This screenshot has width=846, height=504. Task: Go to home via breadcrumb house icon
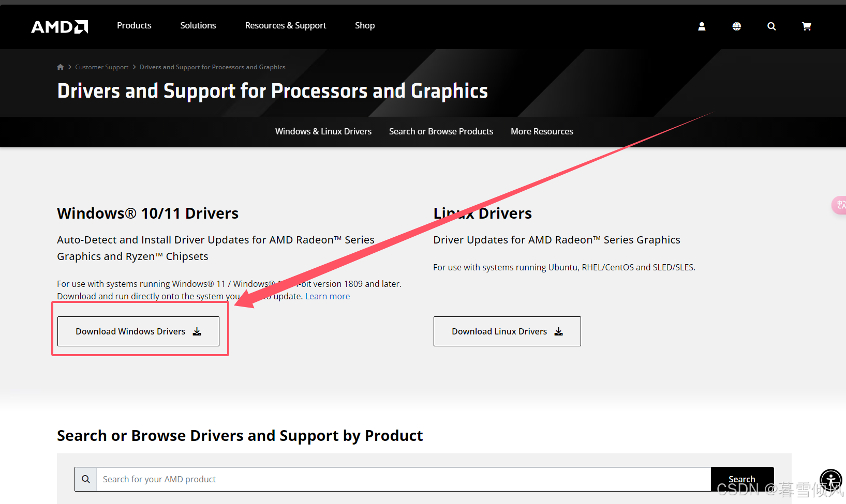click(x=61, y=67)
